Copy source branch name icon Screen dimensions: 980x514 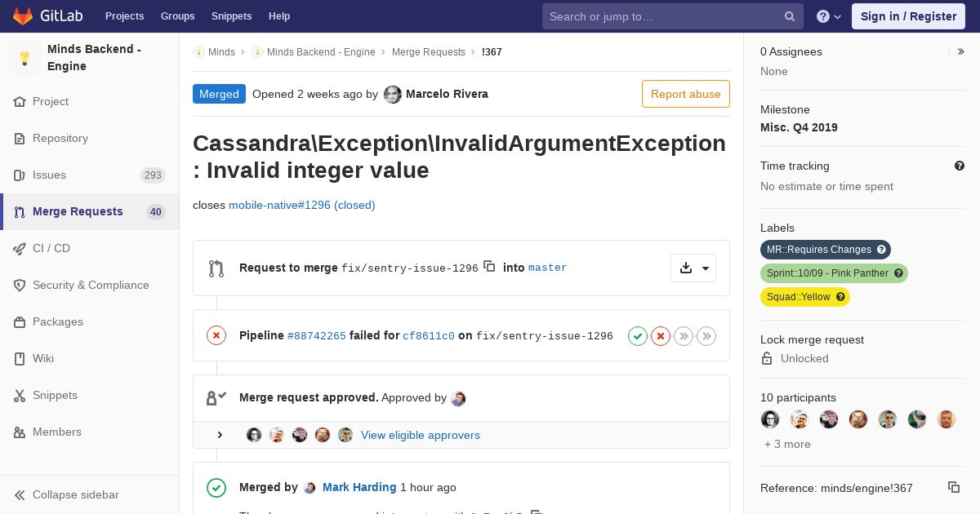[x=489, y=266]
